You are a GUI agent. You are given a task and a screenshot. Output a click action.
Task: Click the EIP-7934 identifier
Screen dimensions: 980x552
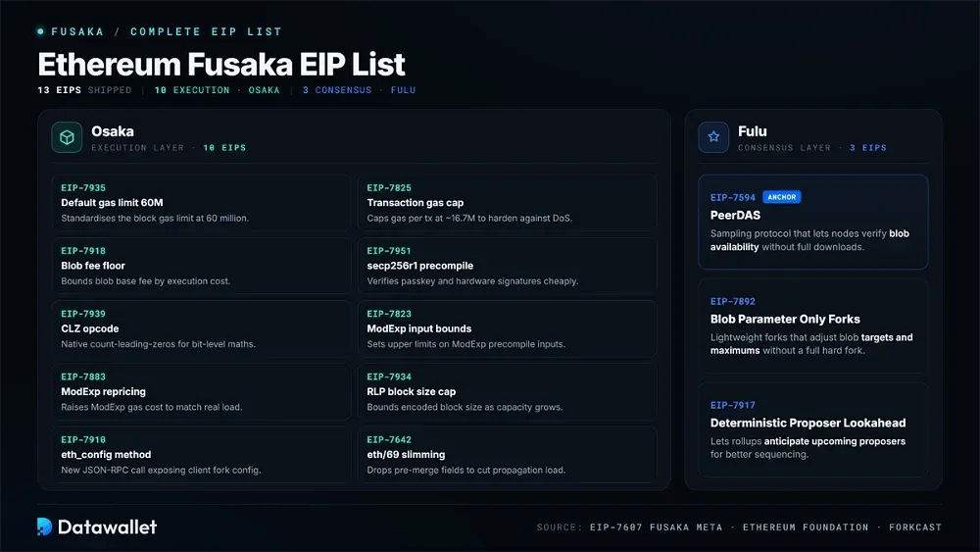tap(389, 376)
